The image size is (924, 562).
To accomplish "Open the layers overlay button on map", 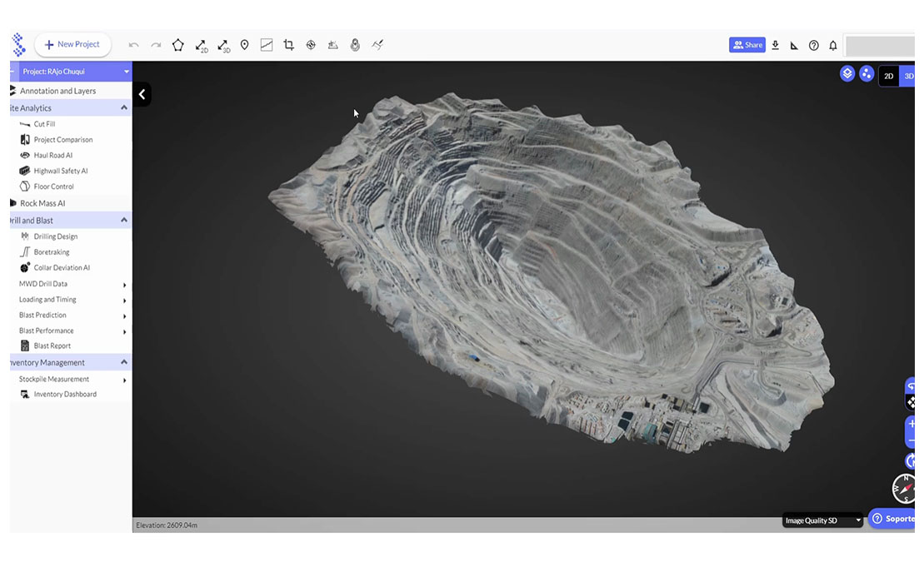I will coord(847,73).
